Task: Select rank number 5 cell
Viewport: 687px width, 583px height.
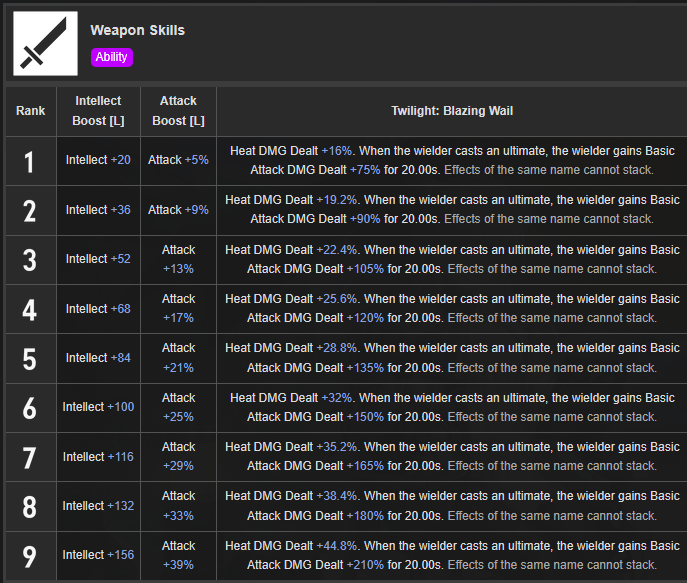Action: pyautogui.click(x=31, y=358)
